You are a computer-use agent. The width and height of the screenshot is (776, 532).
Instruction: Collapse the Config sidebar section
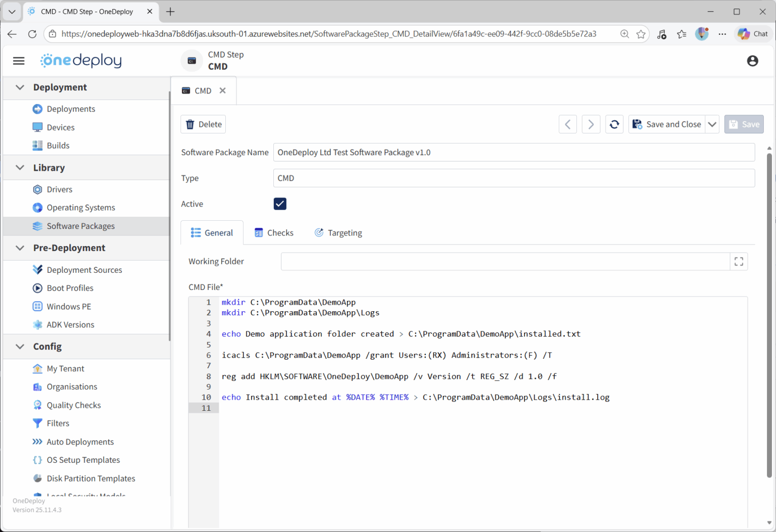[x=20, y=347]
